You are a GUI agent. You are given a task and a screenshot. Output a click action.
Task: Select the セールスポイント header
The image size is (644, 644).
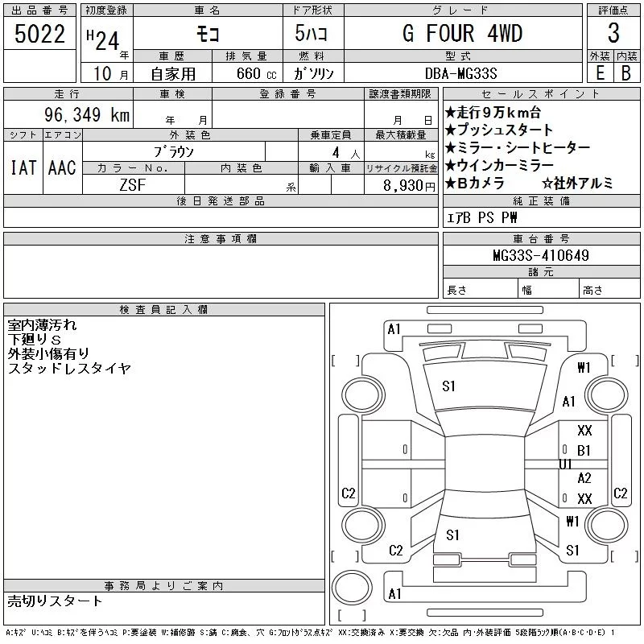(x=541, y=94)
